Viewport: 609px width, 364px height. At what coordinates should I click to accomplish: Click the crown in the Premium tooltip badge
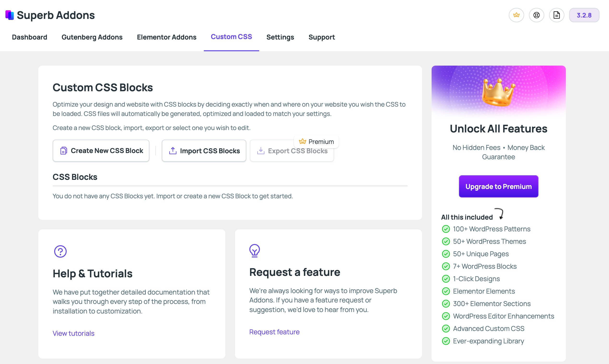click(302, 141)
